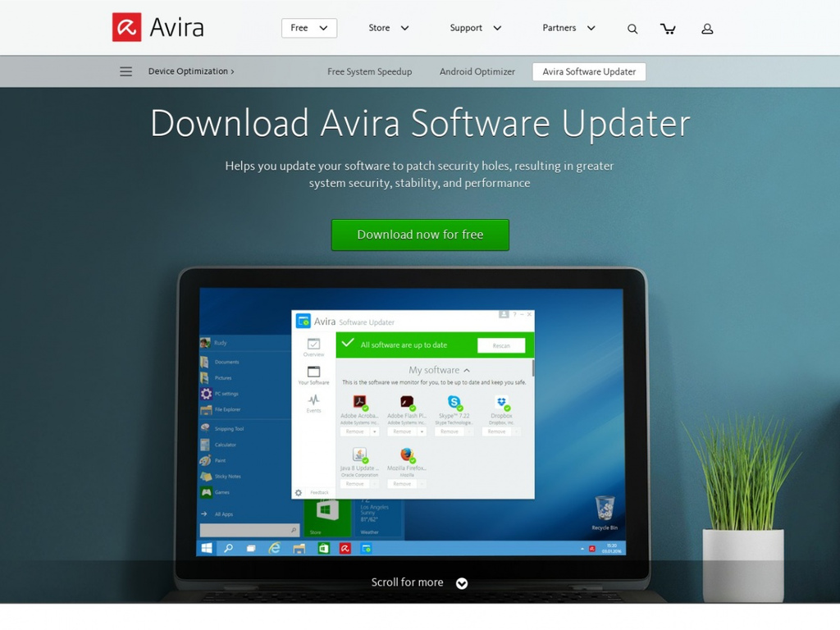
Task: Open Internet Explorer on taskbar
Action: tap(274, 548)
